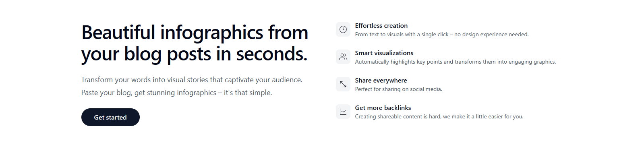The width and height of the screenshot is (644, 151).
Task: Click the users icon beside Smart visualizations
Action: click(343, 57)
